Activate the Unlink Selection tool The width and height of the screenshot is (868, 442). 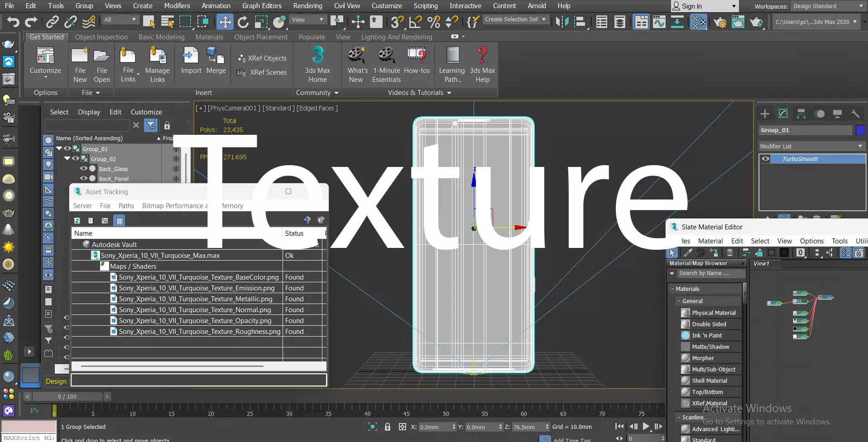click(71, 22)
